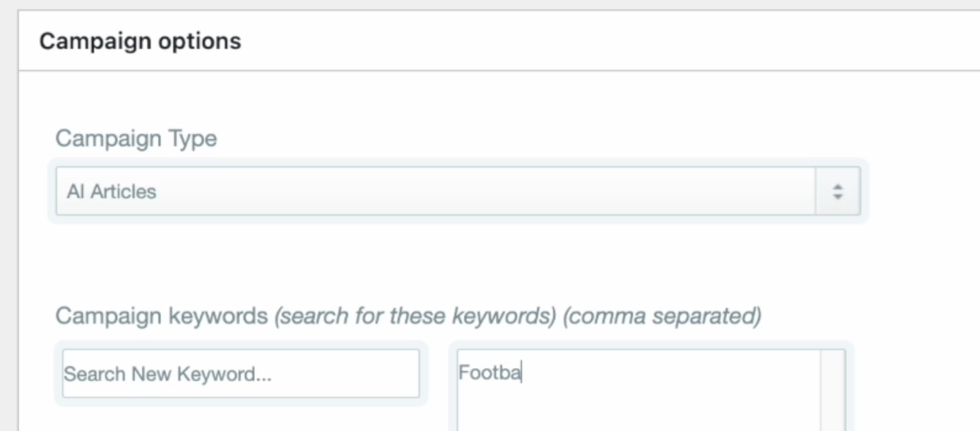Select the Search New Keyword placeholder text
The width and height of the screenshot is (980, 431).
168,373
